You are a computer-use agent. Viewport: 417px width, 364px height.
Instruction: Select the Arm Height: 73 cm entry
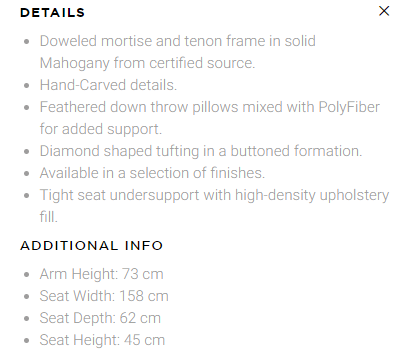click(x=101, y=274)
